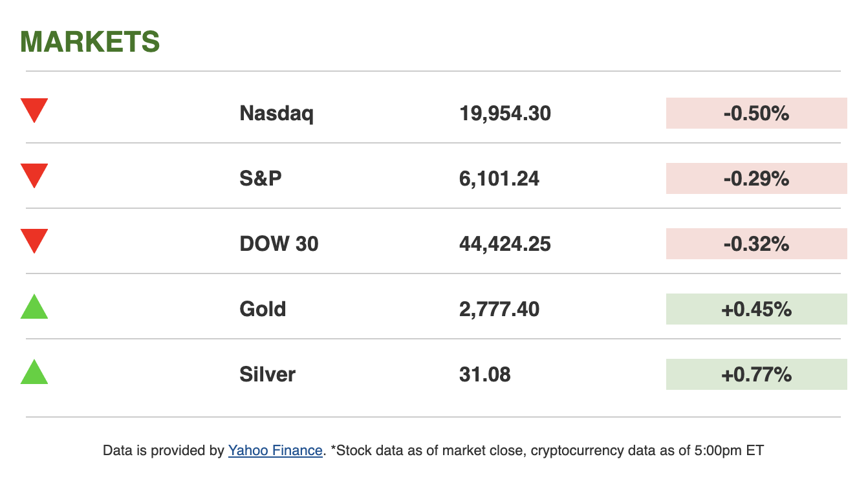
Task: Click the S&P -0.29% change badge
Action: click(x=756, y=178)
